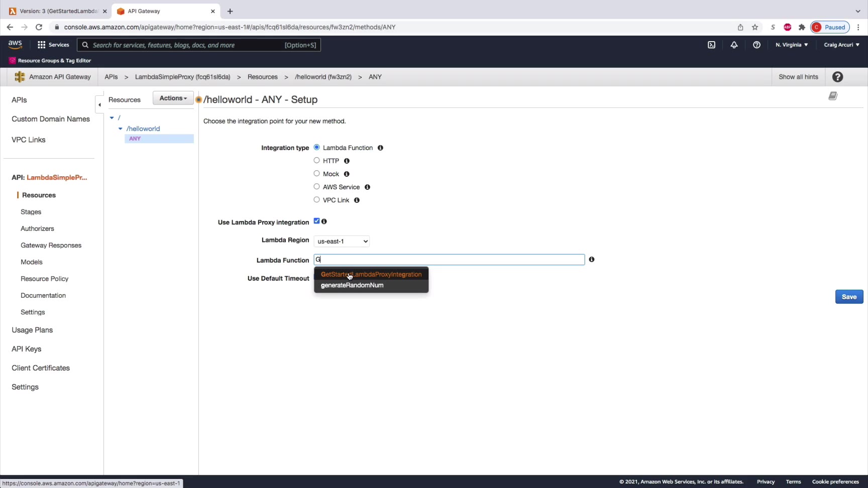Image resolution: width=868 pixels, height=488 pixels.
Task: Collapse the /helloworld tree node
Action: (x=121, y=129)
